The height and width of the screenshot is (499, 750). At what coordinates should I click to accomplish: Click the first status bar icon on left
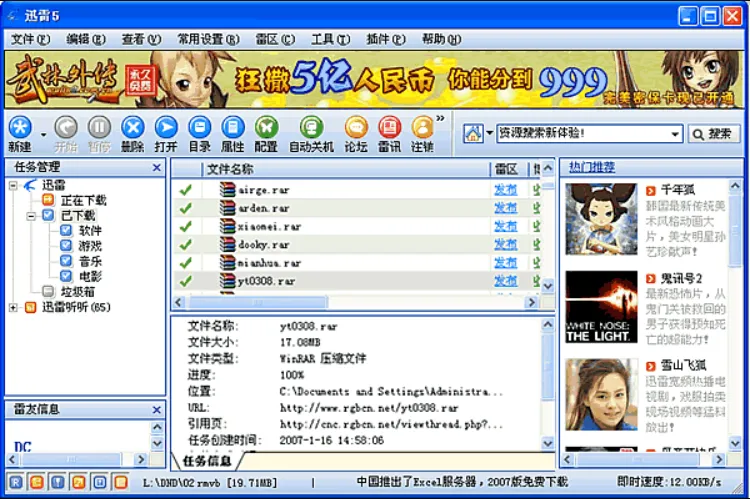pyautogui.click(x=16, y=482)
